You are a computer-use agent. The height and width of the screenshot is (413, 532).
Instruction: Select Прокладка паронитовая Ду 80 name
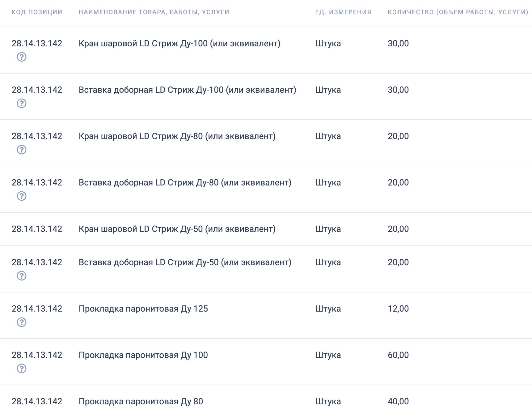141,402
